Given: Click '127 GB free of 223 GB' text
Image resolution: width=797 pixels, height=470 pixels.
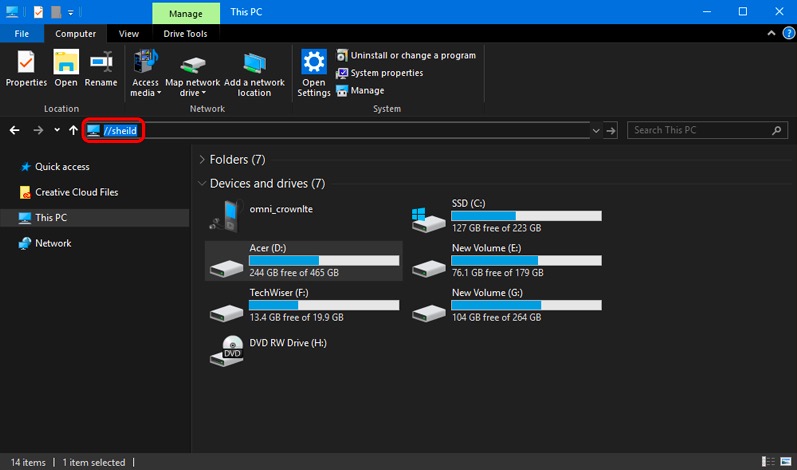Looking at the screenshot, I should [497, 228].
